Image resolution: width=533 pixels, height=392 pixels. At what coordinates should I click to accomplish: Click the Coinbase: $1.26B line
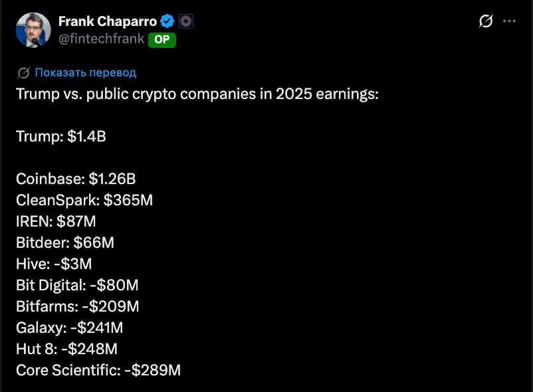click(76, 179)
